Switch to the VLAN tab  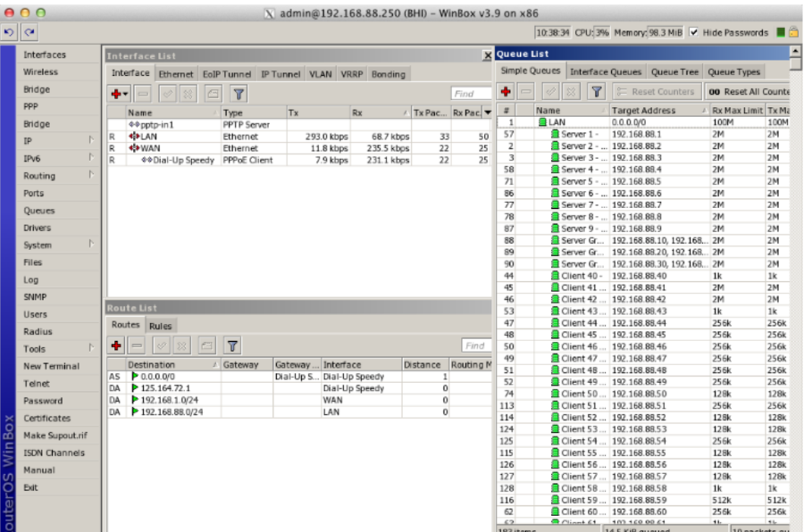321,74
